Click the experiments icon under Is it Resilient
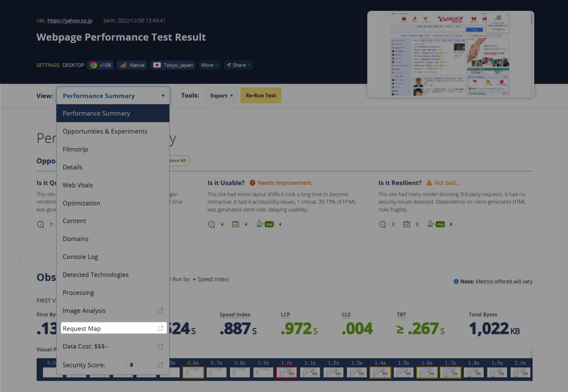Image resolution: width=568 pixels, height=392 pixels. click(x=407, y=224)
